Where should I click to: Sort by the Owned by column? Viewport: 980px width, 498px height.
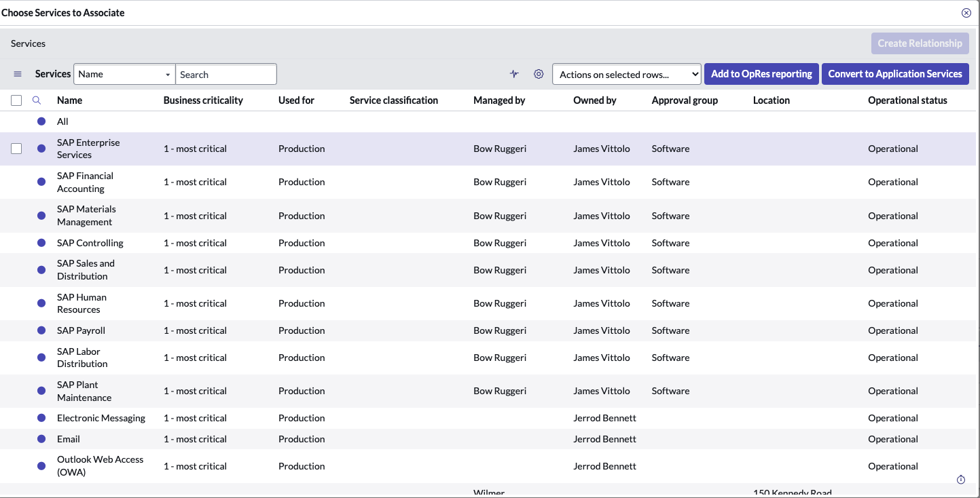[595, 100]
